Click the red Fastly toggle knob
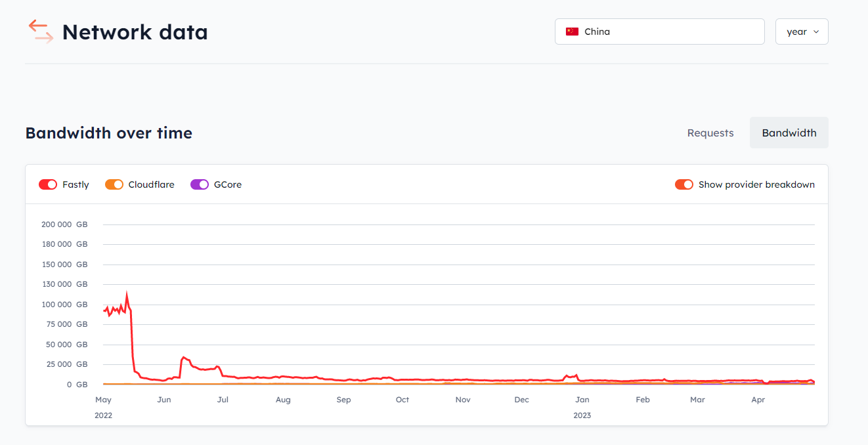 pos(52,184)
